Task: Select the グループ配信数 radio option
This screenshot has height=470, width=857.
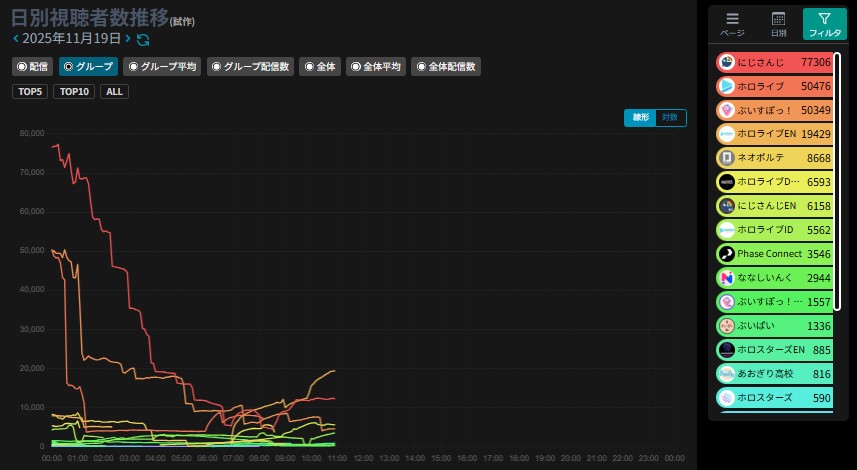Action: [x=250, y=67]
